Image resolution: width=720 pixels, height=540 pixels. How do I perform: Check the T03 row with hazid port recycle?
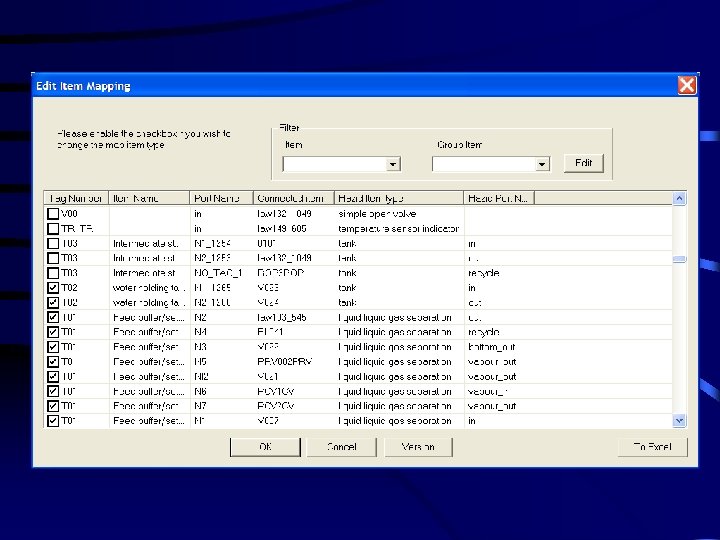(x=53, y=273)
